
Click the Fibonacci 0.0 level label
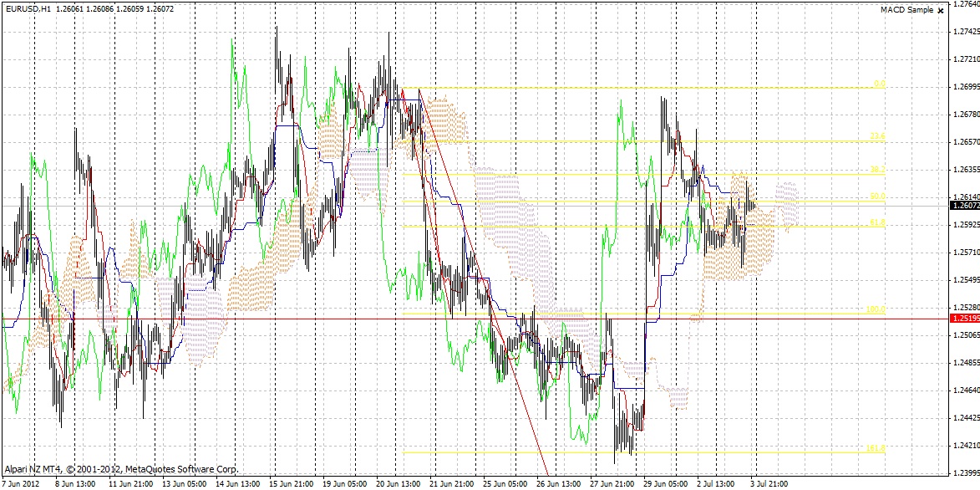click(879, 84)
